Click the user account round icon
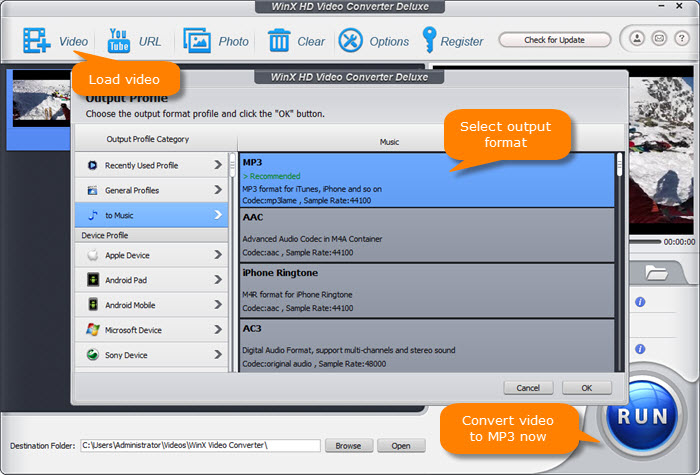This screenshot has height=475, width=700. [637, 38]
